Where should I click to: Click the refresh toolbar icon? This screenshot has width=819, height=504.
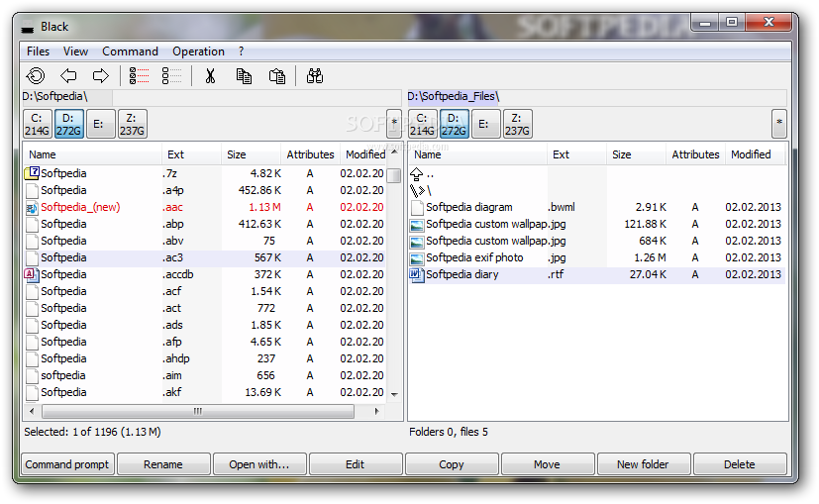[x=36, y=75]
